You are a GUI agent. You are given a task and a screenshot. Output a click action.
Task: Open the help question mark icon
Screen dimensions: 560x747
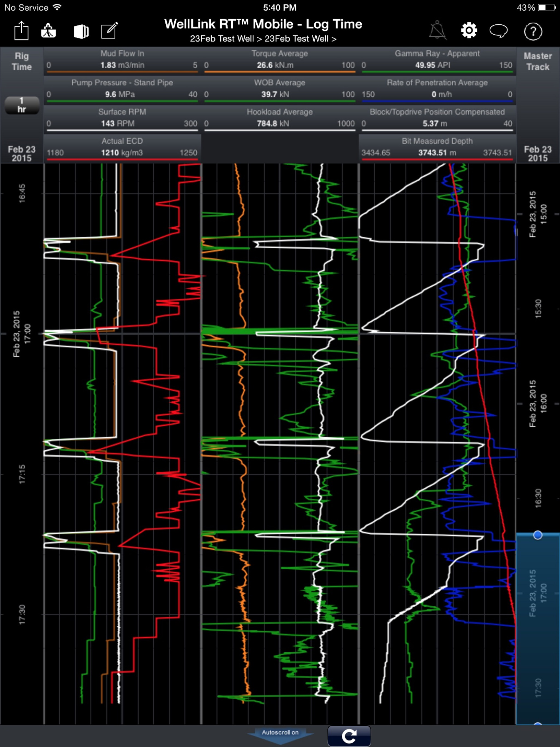tap(533, 31)
